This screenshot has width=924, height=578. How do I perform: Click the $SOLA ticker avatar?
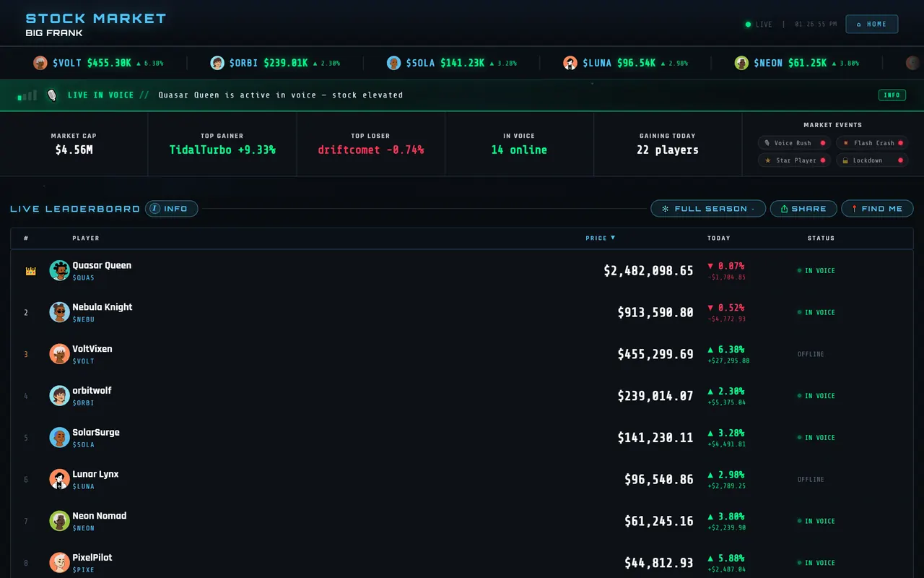coord(393,63)
